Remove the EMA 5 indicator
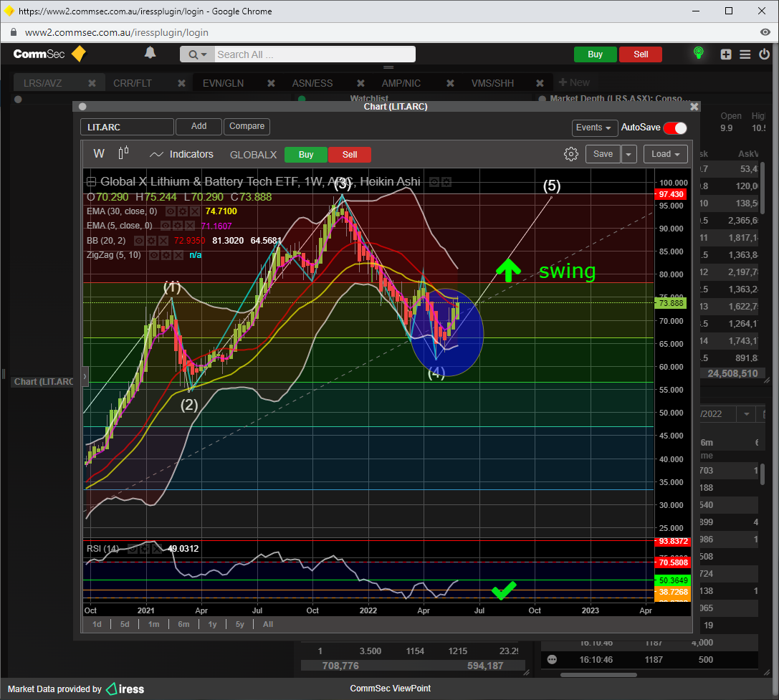This screenshot has width=779, height=700. [x=190, y=226]
